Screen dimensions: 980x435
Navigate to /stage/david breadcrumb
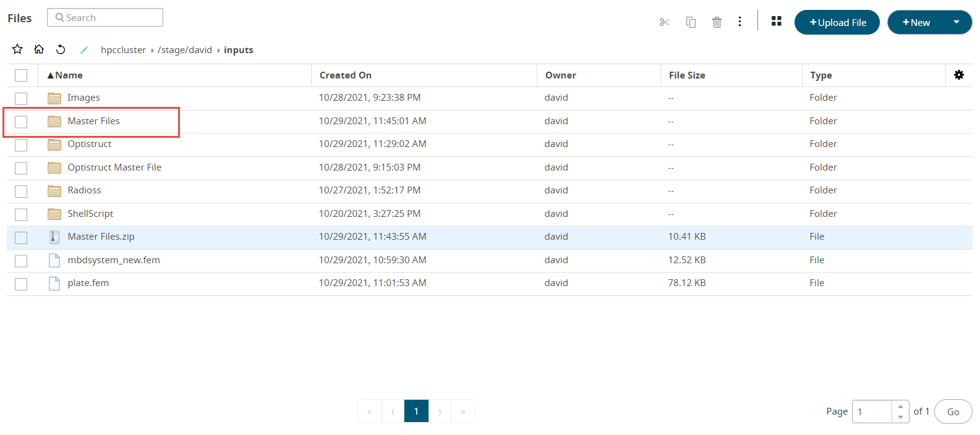tap(184, 50)
